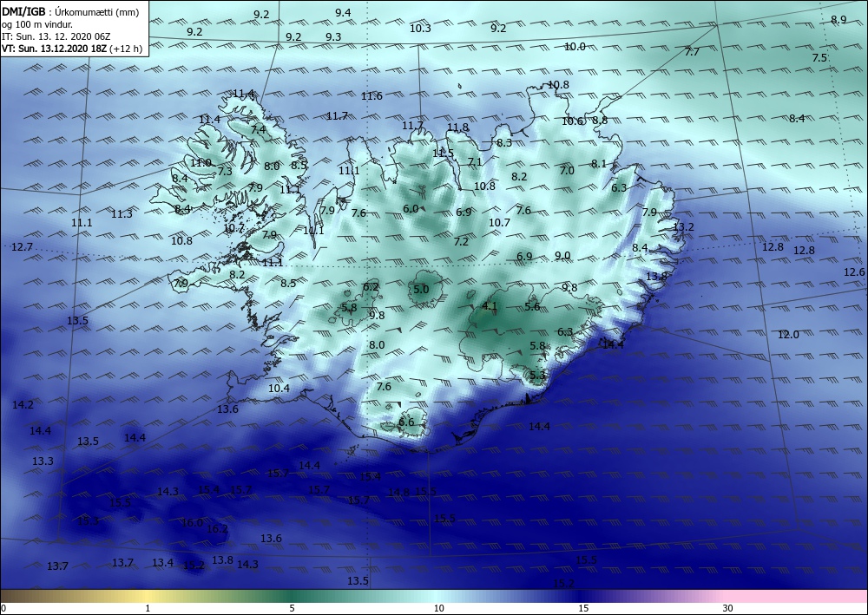This screenshot has height=615, width=868.
Task: Click the map value 4.1 on the glacier
Action: point(490,306)
